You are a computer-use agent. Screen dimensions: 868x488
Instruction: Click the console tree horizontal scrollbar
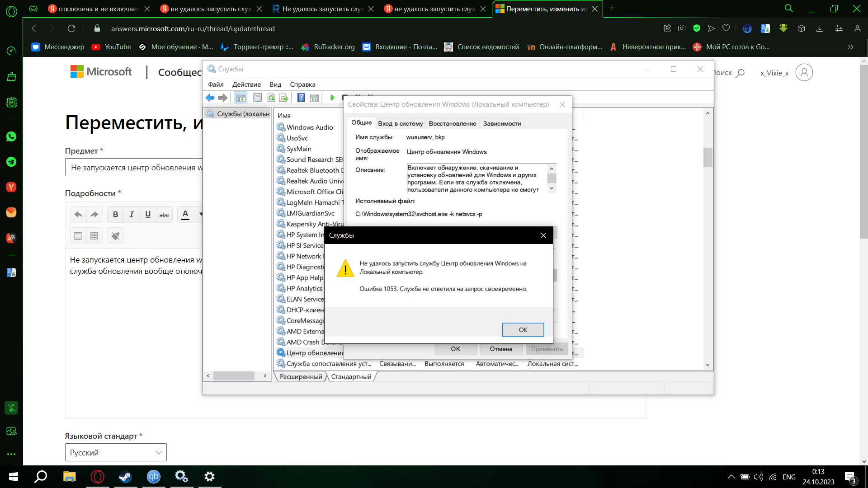click(234, 375)
